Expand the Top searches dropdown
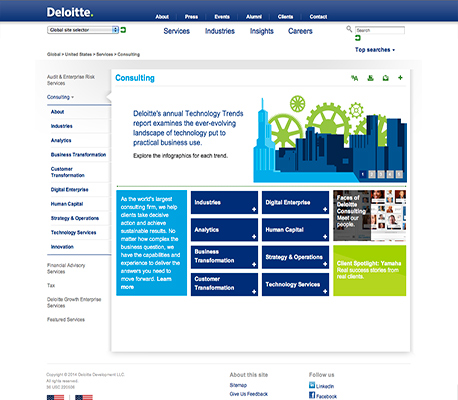458x400 pixels. click(x=375, y=50)
